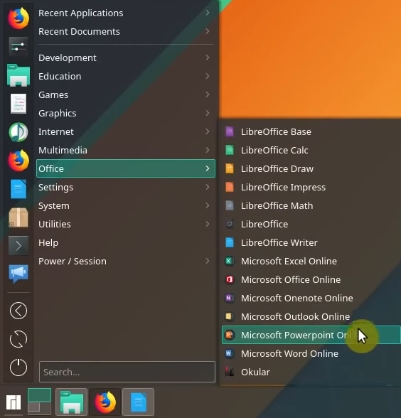Open Microsoft Powerpoint Online
401x418 pixels.
(x=311, y=335)
